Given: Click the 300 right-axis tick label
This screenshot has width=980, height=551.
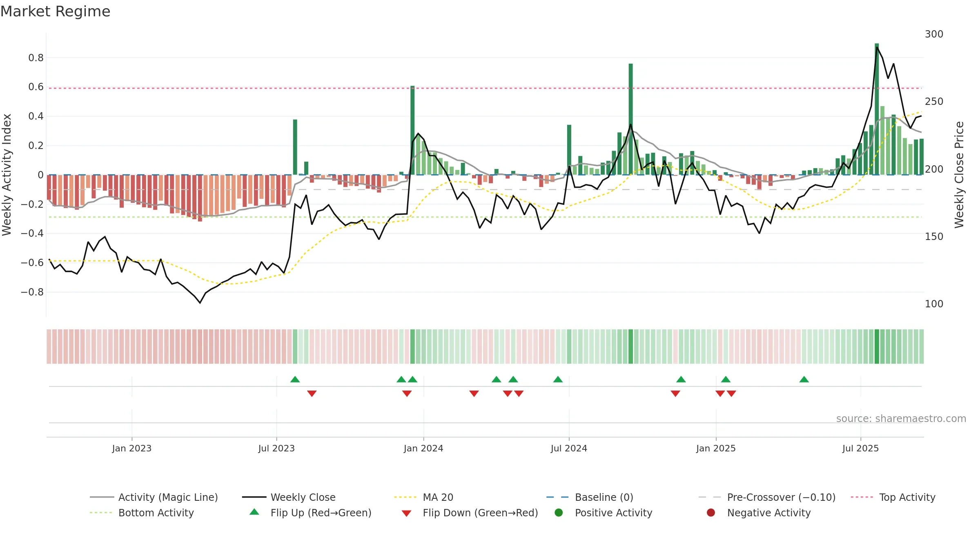Looking at the screenshot, I should (x=934, y=34).
